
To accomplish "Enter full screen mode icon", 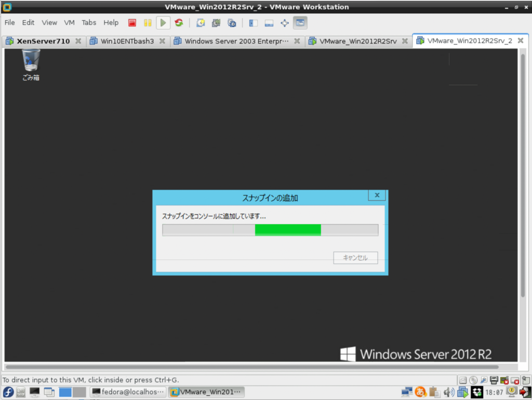I will [x=284, y=23].
